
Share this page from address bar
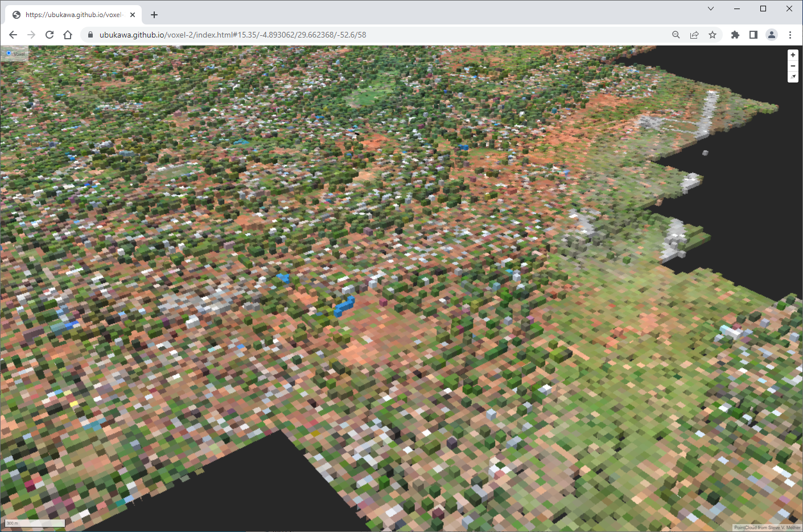[x=694, y=35]
